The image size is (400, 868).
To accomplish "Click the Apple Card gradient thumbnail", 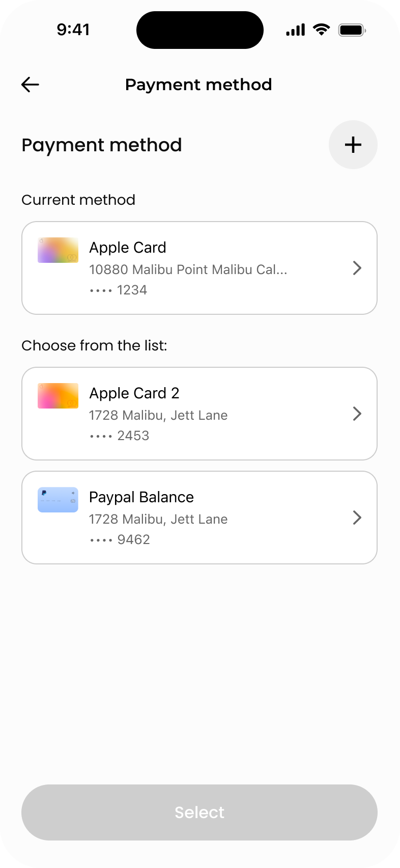I will point(58,250).
